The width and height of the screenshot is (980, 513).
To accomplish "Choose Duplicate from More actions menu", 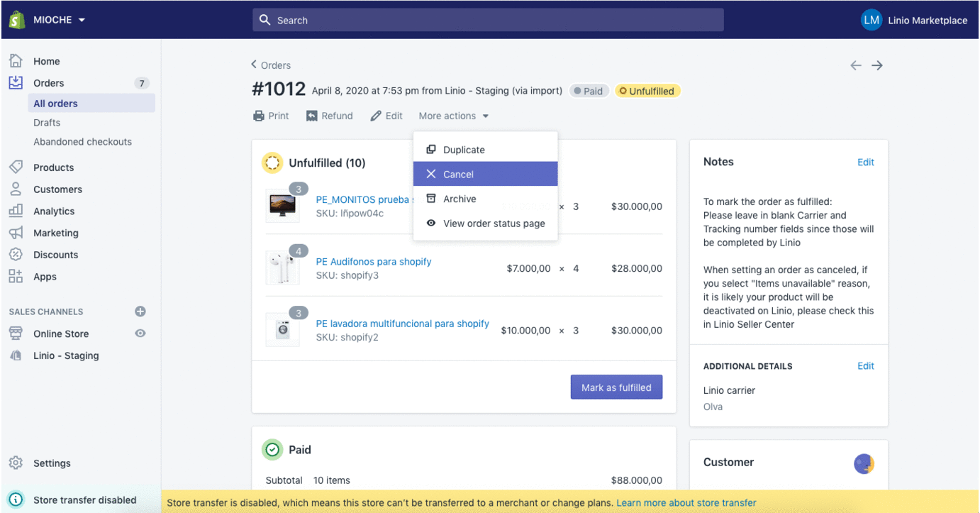I will [486, 150].
